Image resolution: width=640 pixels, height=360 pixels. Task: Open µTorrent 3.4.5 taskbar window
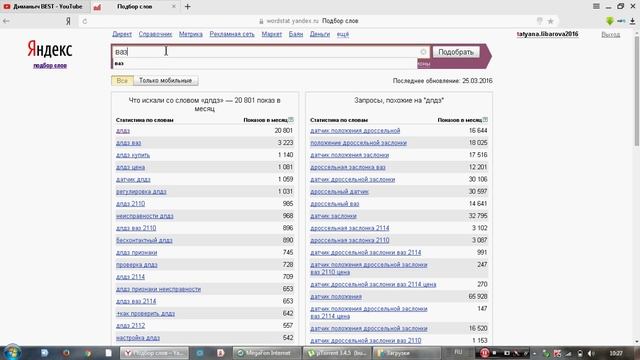(338, 353)
